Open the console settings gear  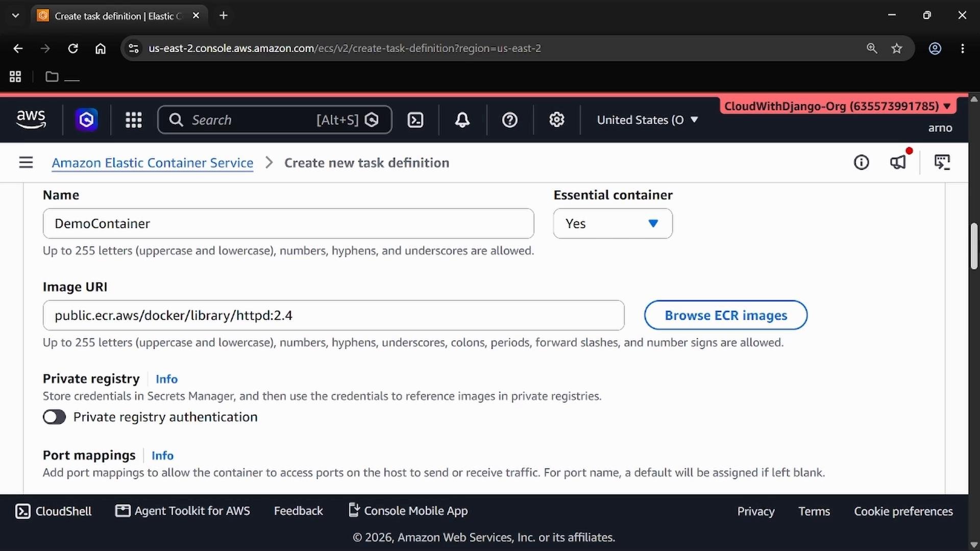557,120
